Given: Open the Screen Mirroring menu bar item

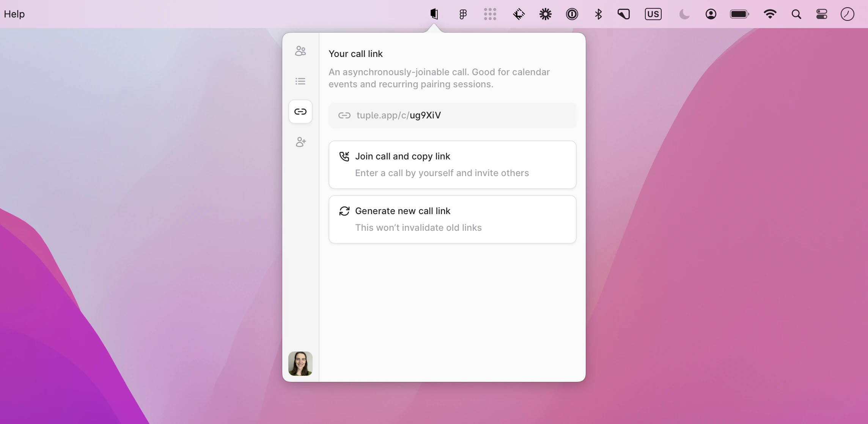Looking at the screenshot, I should [624, 14].
